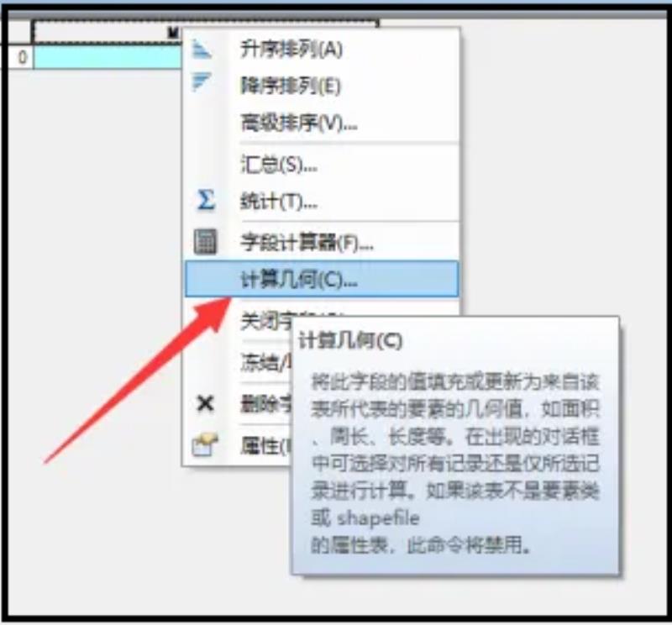Select 汇总(S)... summarize entry
Screen dimensions: 672x625
pyautogui.click(x=279, y=164)
